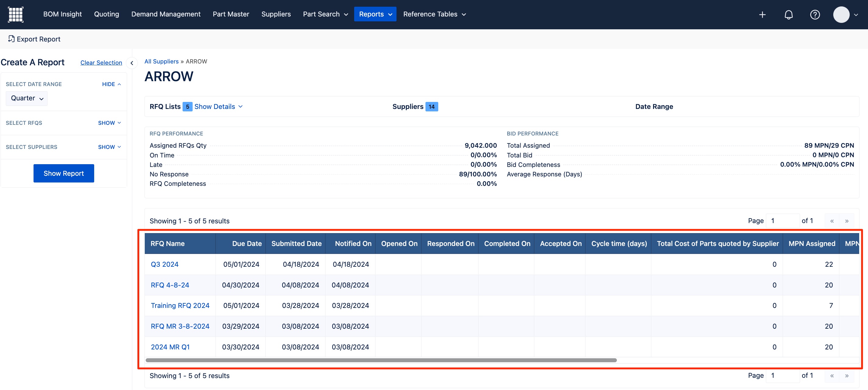Click Due Date 04/30/2024 cell
The height and width of the screenshot is (390, 868).
coord(240,285)
